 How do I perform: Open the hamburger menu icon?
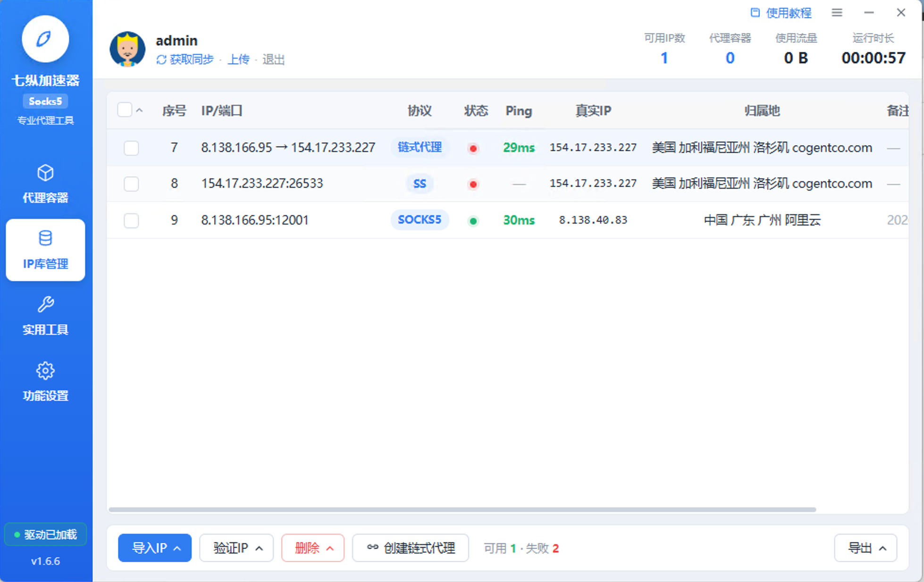837,13
